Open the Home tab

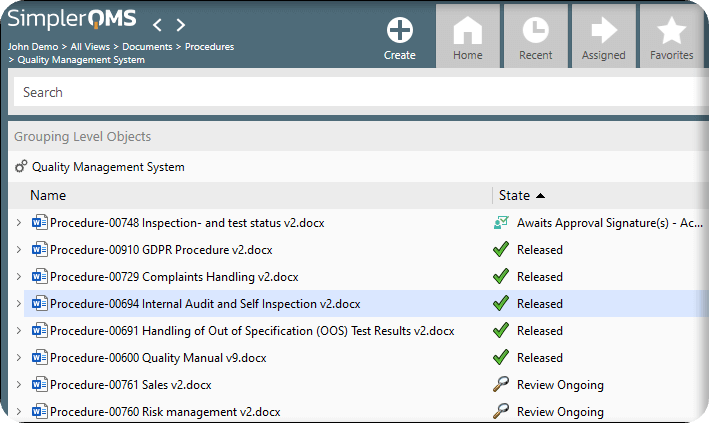coord(467,35)
